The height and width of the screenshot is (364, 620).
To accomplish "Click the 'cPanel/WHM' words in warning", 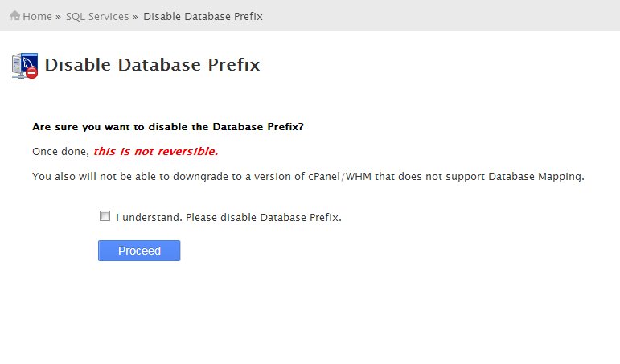I will point(339,176).
